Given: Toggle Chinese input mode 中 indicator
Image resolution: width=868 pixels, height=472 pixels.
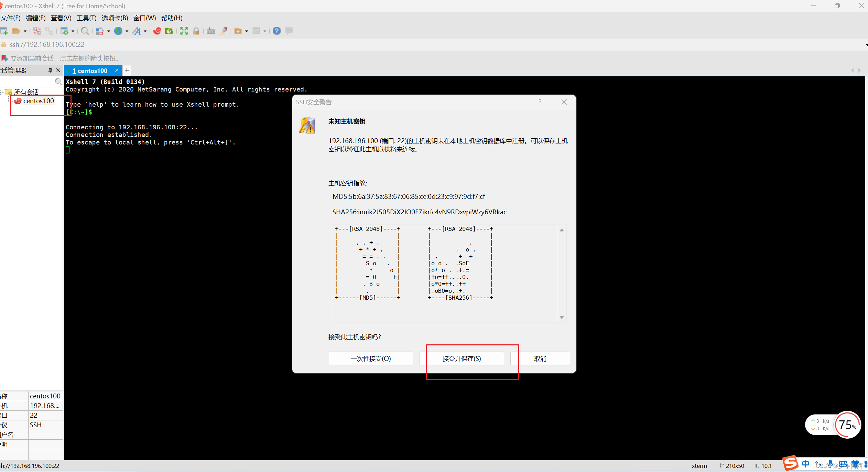Looking at the screenshot, I should [806, 463].
